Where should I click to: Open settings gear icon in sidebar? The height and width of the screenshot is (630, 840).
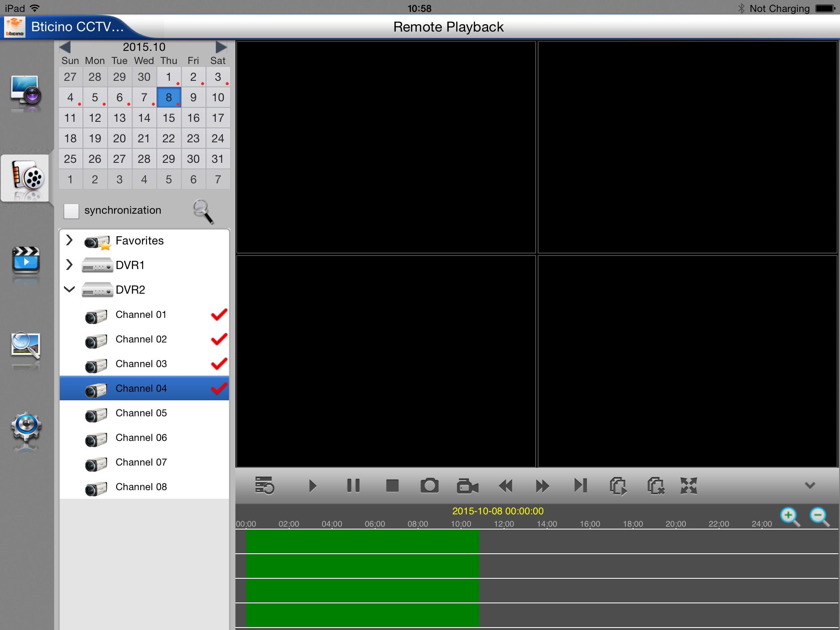[x=26, y=428]
